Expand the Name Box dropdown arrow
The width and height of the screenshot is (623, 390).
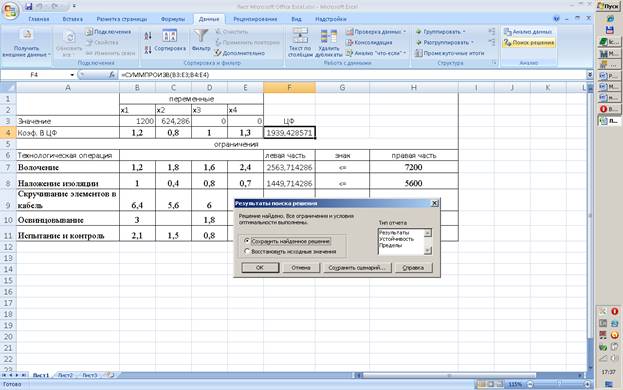[72, 75]
